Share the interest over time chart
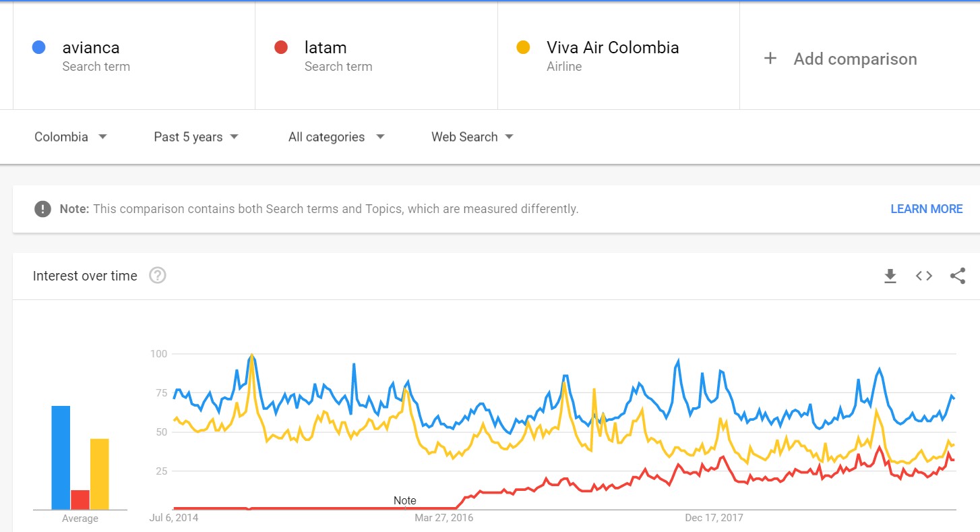 pos(957,276)
